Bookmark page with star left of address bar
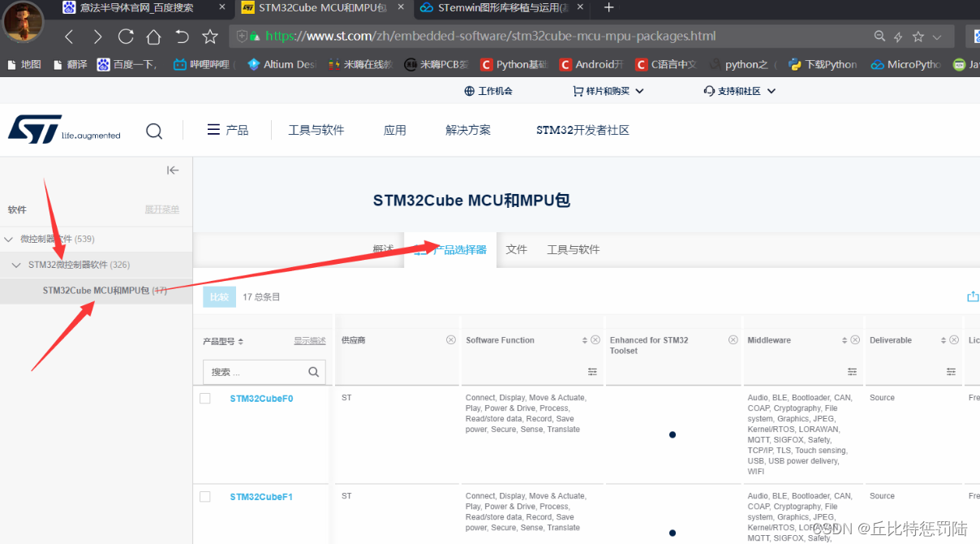Screen dimensions: 980x544 pos(210,37)
